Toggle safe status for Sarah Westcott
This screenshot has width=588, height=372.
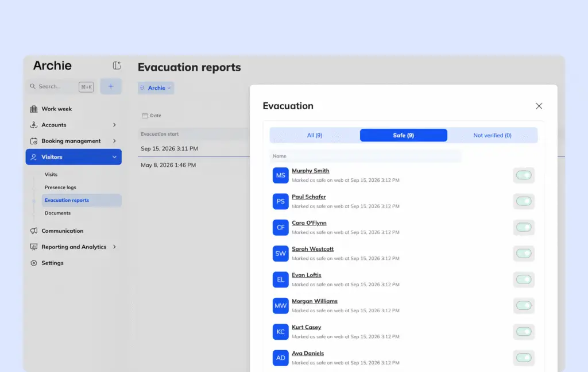(524, 254)
